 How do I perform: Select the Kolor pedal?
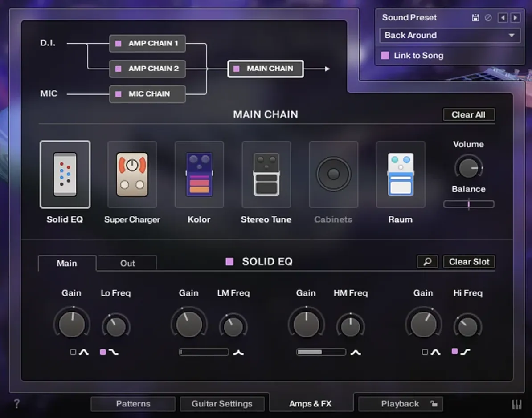[x=199, y=174]
